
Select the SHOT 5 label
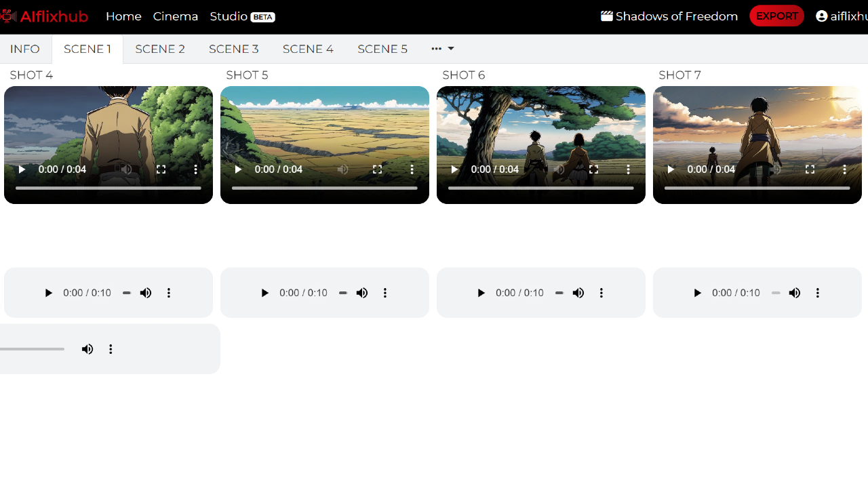pos(247,75)
